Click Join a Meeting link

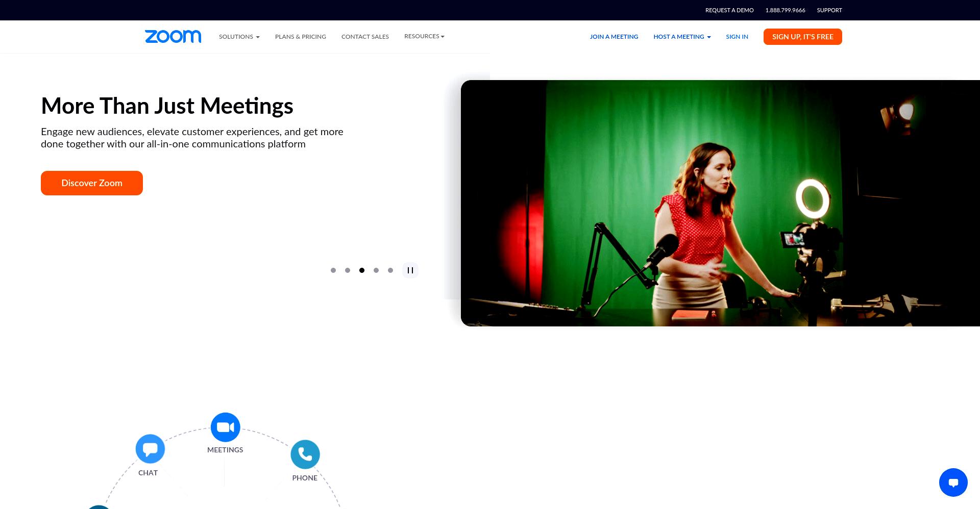[614, 37]
